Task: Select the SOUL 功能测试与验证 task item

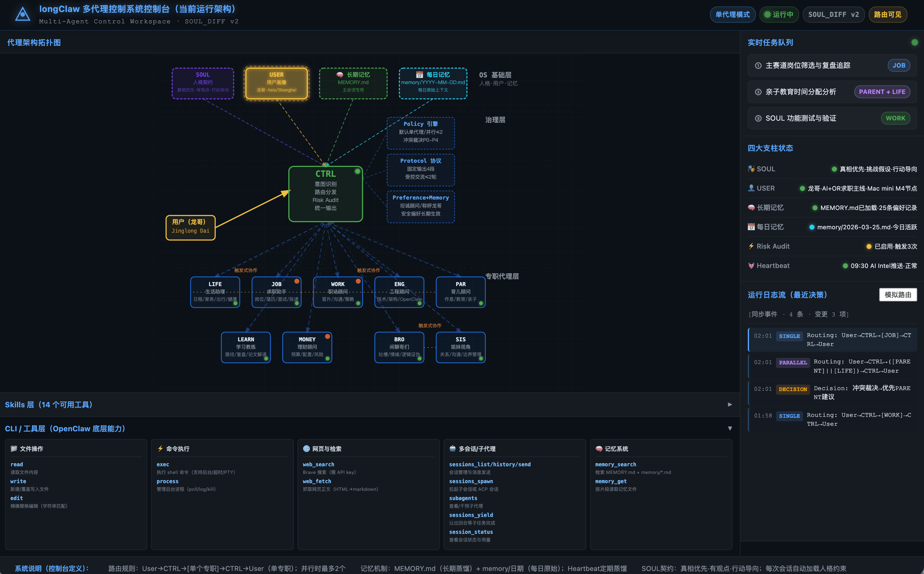Action: (801, 118)
